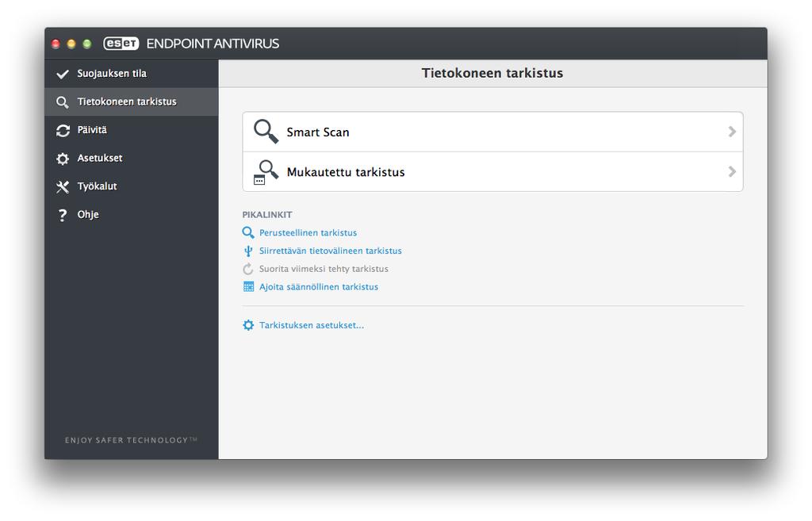Image resolution: width=812 pixels, height=521 pixels.
Task: Click the refresh arrows icon beside Päivitä
Action: 63,131
